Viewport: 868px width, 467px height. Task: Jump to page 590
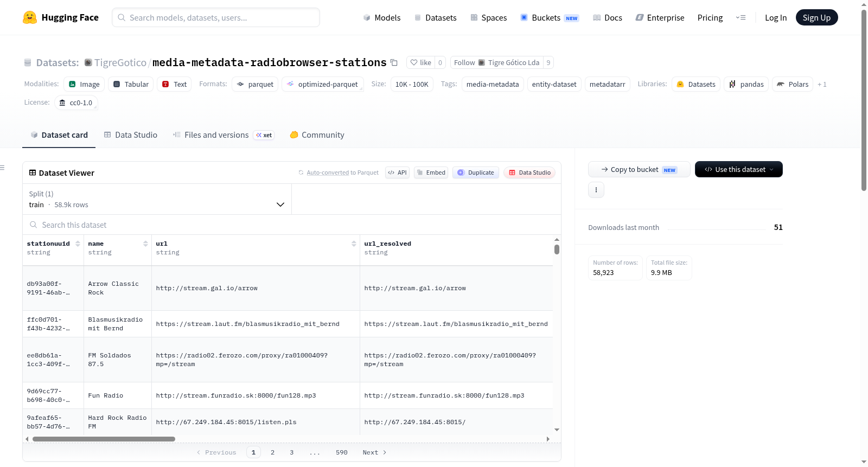tap(341, 452)
